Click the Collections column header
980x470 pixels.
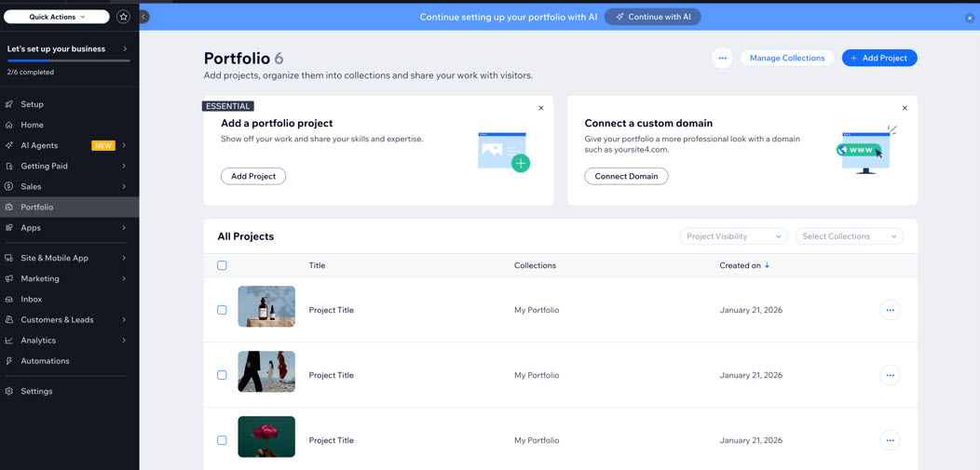pyautogui.click(x=535, y=265)
